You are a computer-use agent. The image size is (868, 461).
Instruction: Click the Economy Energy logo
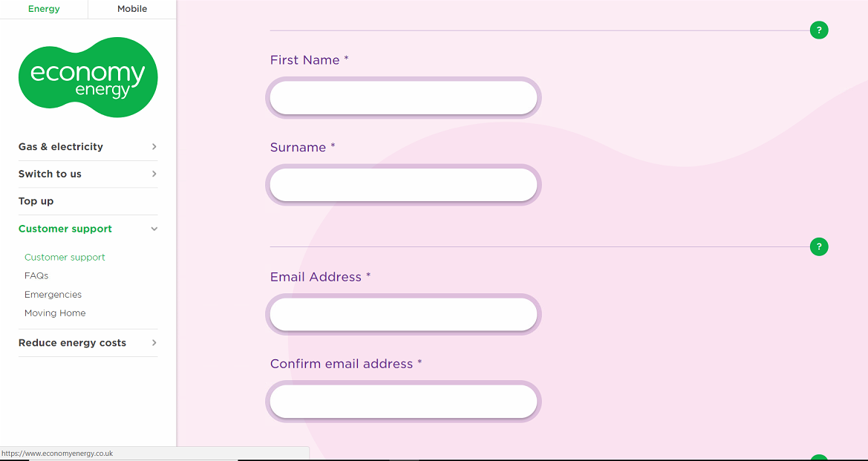click(88, 77)
